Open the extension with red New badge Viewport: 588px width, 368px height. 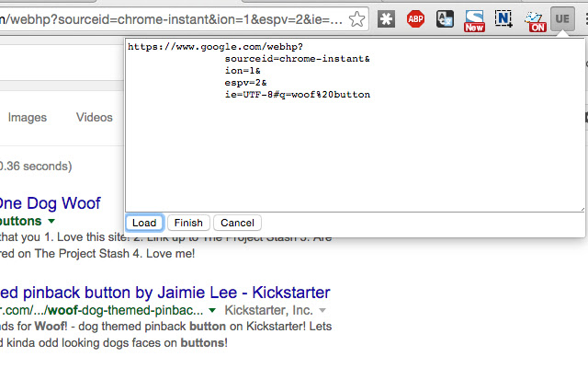pyautogui.click(x=474, y=21)
